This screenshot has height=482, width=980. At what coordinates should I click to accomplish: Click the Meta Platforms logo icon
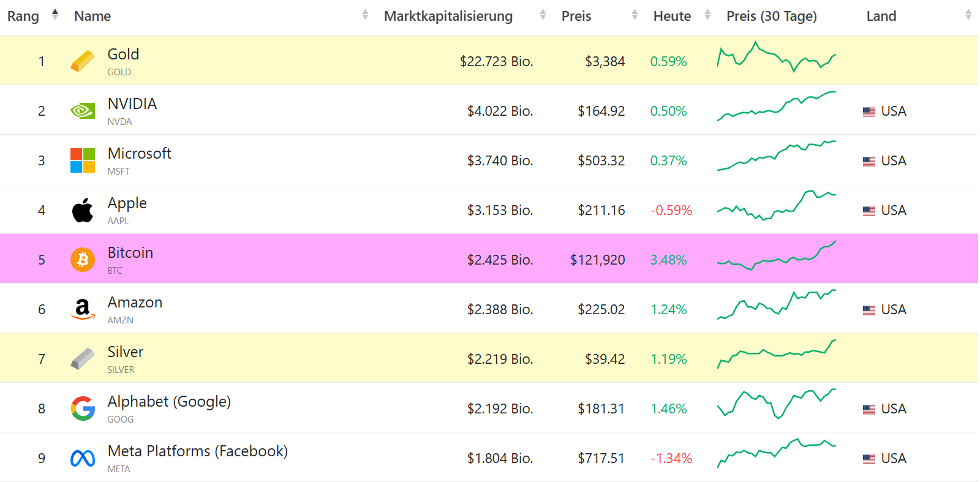(83, 458)
